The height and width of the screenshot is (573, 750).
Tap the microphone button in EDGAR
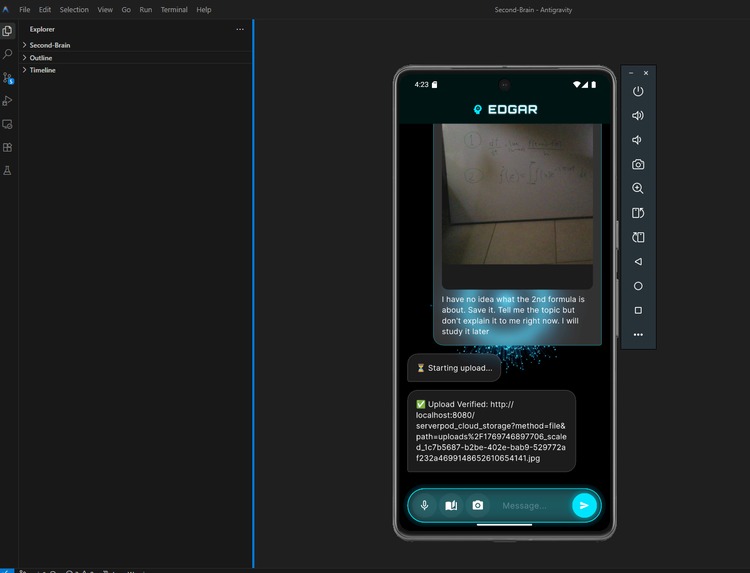click(425, 506)
